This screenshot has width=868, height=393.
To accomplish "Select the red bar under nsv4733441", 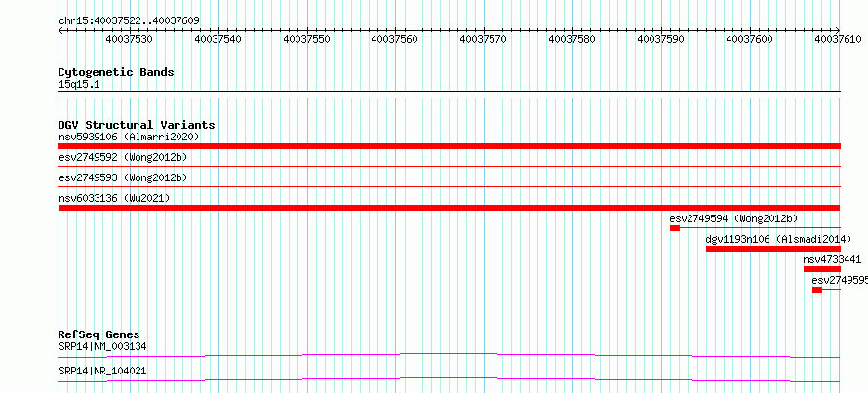I will pos(822,269).
